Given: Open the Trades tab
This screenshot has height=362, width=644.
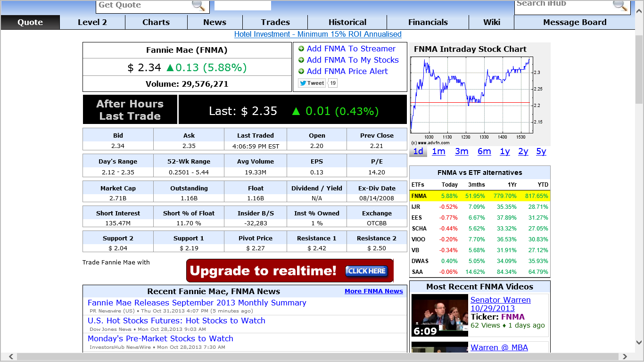Looking at the screenshot, I should [275, 22].
